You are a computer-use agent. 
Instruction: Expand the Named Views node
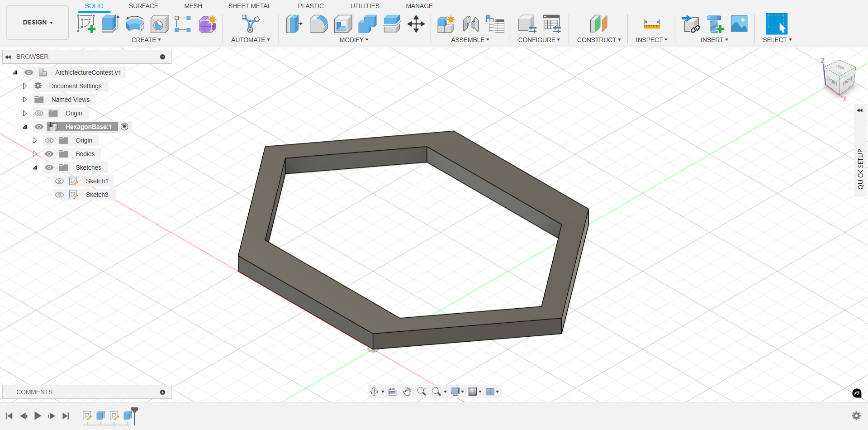25,100
